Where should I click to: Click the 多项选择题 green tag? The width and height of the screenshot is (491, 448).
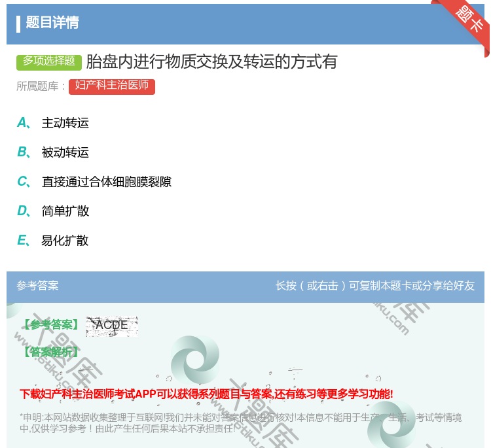pos(49,61)
